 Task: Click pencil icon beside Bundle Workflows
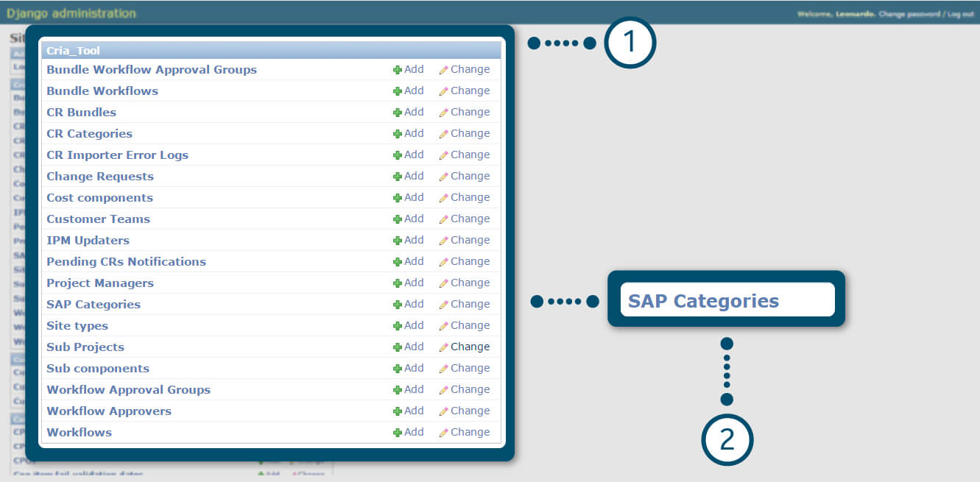pos(443,91)
